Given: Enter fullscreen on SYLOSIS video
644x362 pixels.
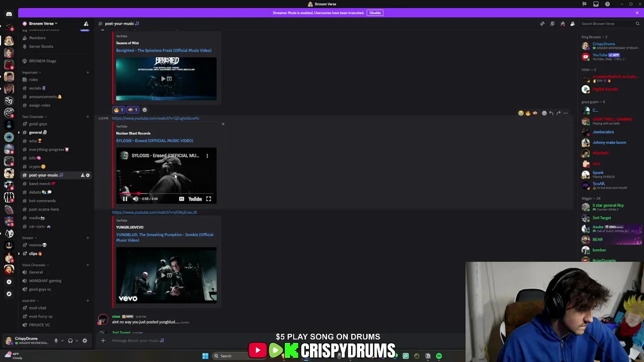Looking at the screenshot, I should 208,199.
